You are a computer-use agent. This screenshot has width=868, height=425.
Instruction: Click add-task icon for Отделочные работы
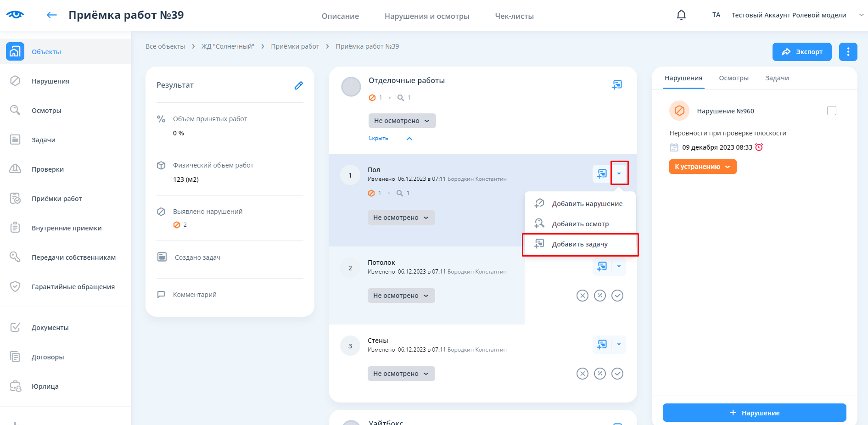(617, 84)
